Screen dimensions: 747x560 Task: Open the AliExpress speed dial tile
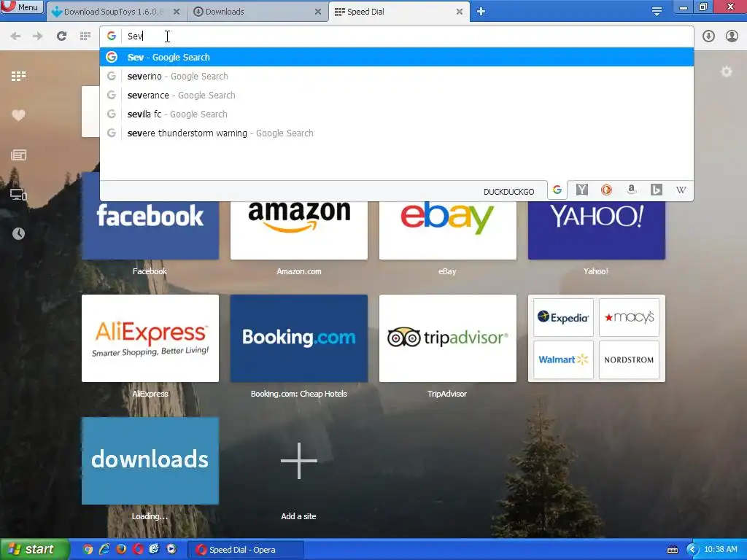[150, 338]
